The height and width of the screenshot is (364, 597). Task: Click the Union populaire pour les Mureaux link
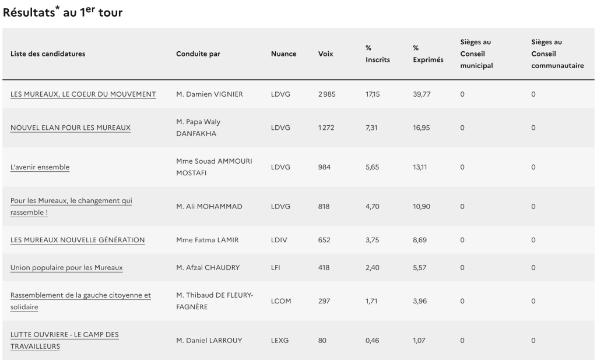66,268
